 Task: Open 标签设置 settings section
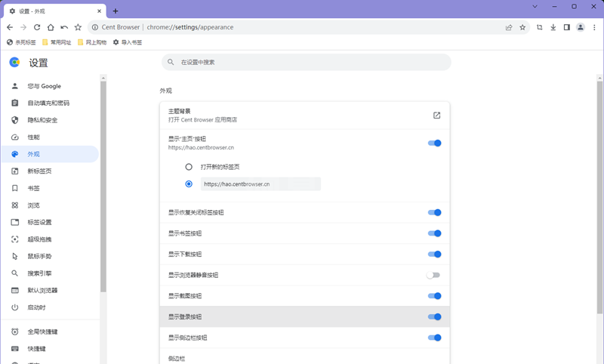(50, 222)
